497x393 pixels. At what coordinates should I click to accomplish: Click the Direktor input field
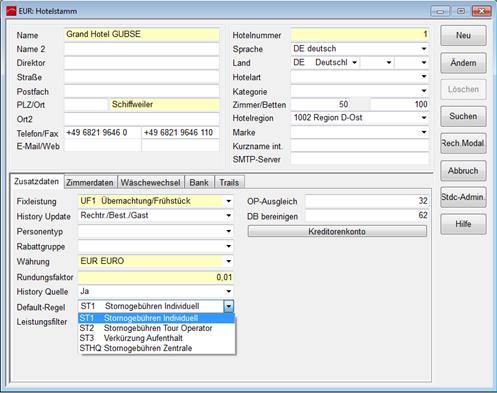coord(142,63)
